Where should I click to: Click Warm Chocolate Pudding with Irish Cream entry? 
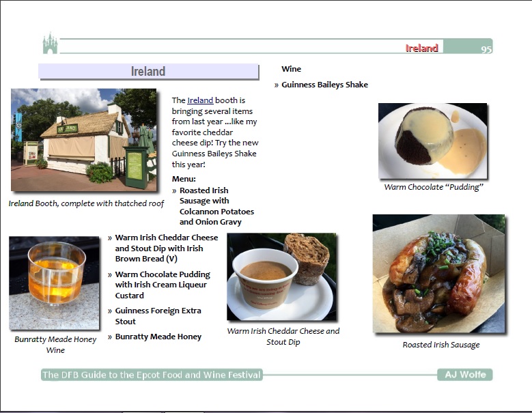coord(163,285)
